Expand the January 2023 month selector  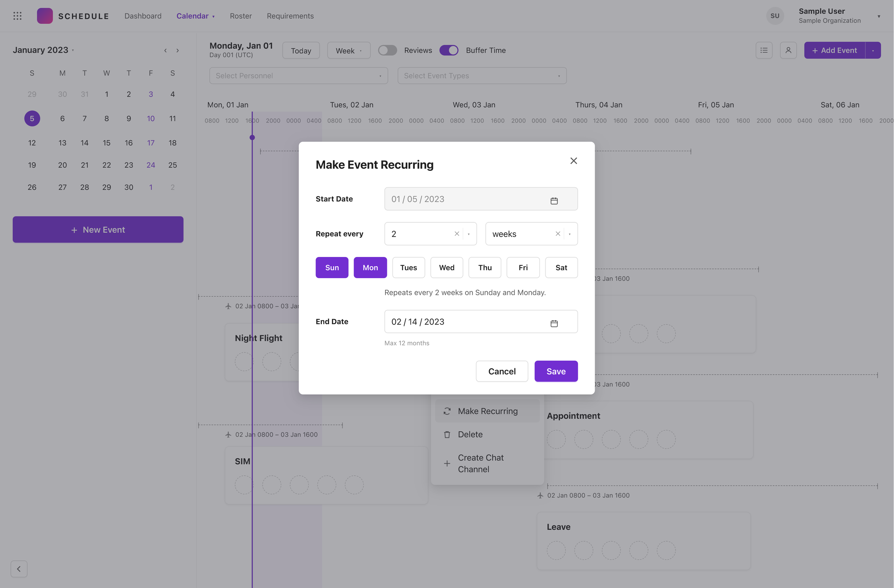[43, 50]
